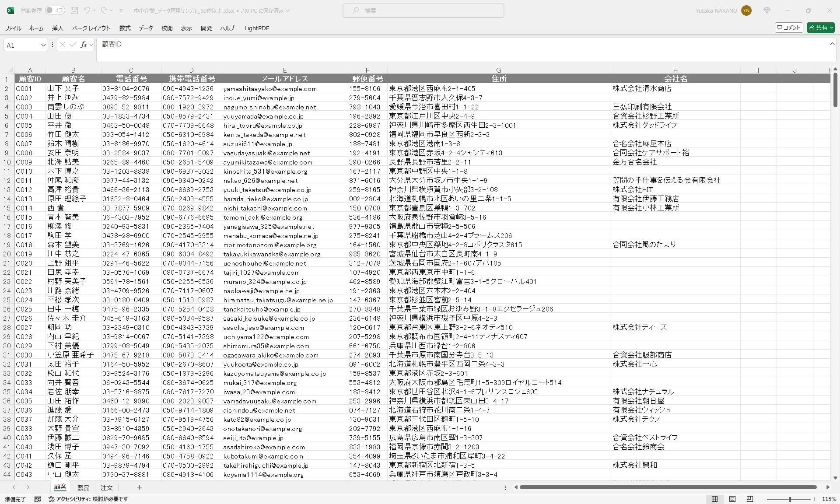Select Normal view mode button
The image size is (840, 504).
714,499
